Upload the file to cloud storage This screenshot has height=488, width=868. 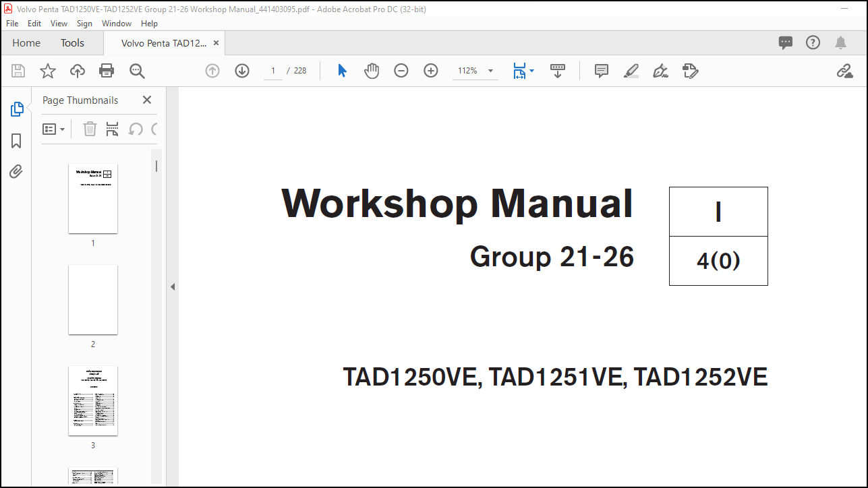pyautogui.click(x=78, y=71)
